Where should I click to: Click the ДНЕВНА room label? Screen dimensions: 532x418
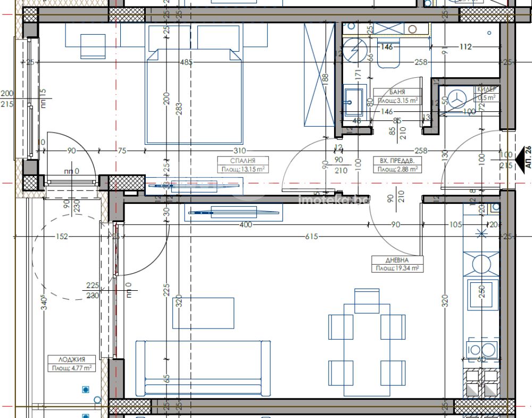point(396,260)
